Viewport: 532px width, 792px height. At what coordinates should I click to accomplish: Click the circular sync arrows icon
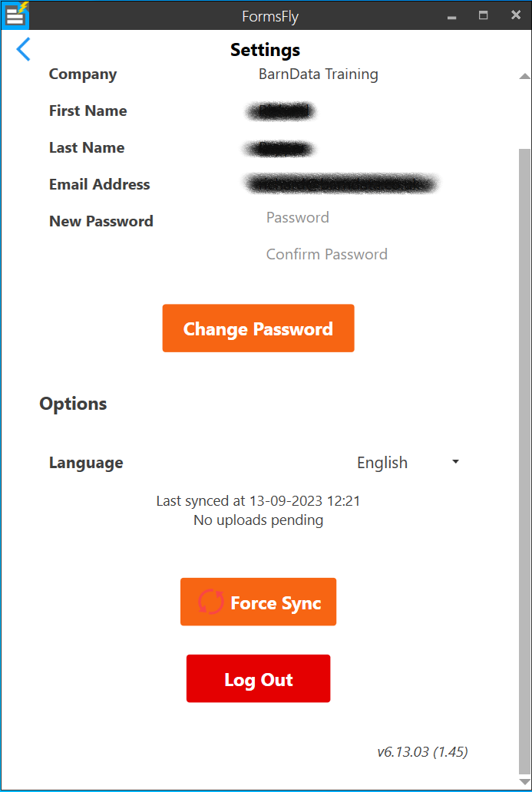tap(211, 602)
